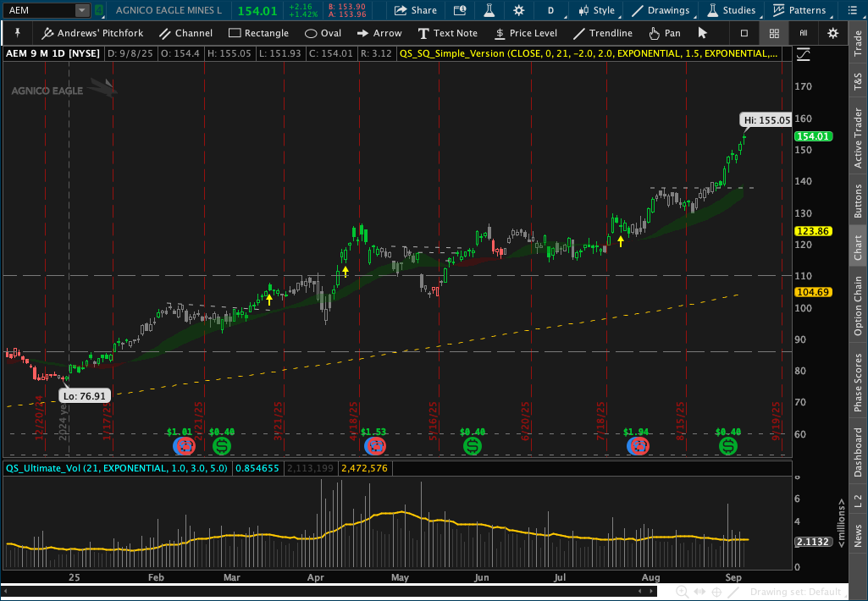The height and width of the screenshot is (601, 868).
Task: Click the Hi: 155.05 price bubble
Action: click(x=766, y=120)
